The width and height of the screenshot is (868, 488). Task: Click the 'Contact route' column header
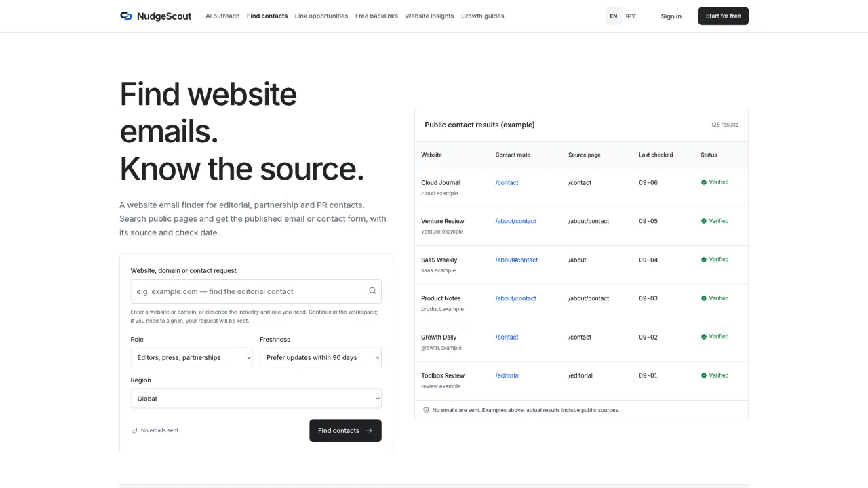tap(513, 155)
